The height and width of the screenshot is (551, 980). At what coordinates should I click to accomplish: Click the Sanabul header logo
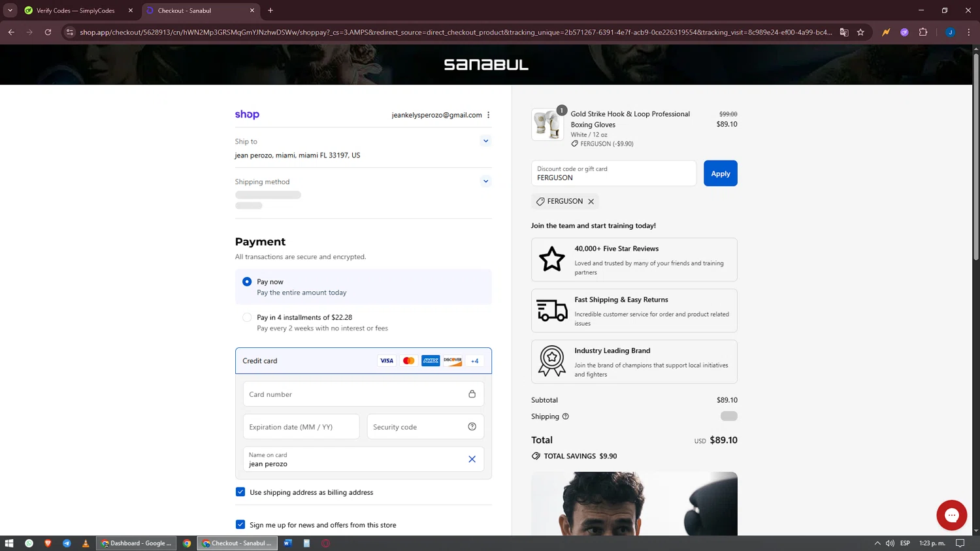[486, 65]
